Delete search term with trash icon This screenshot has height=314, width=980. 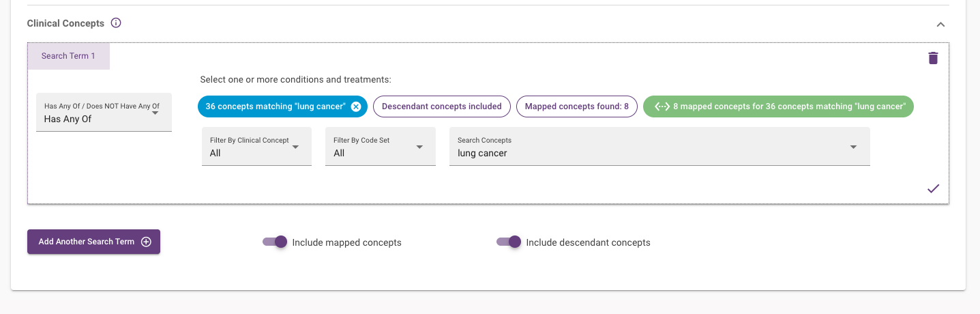pos(933,58)
